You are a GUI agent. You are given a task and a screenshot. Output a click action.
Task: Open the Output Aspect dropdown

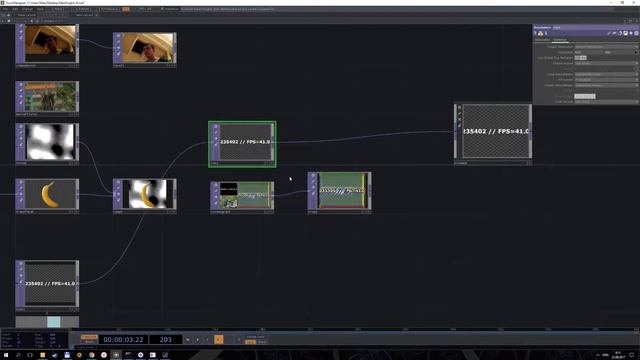[606, 63]
